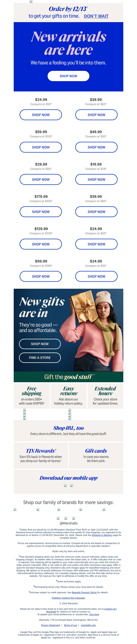This screenshot has width=137, height=644.
Task: Open the Free shipping promo tile
Action: (x=32, y=396)
